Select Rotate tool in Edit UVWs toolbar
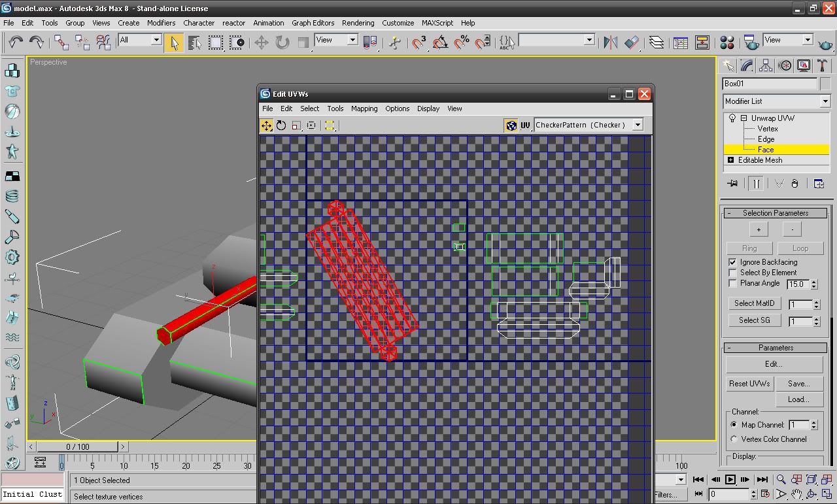837x504 pixels. coord(282,126)
